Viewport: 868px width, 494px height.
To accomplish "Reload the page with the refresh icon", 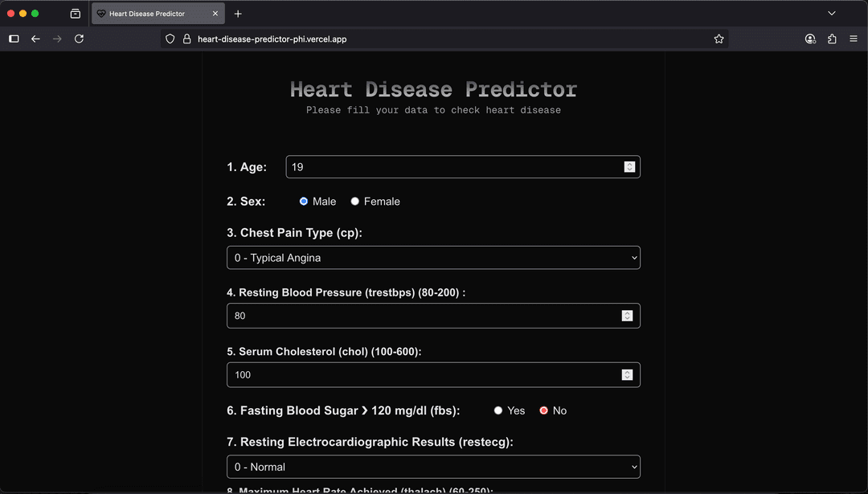I will click(x=79, y=39).
